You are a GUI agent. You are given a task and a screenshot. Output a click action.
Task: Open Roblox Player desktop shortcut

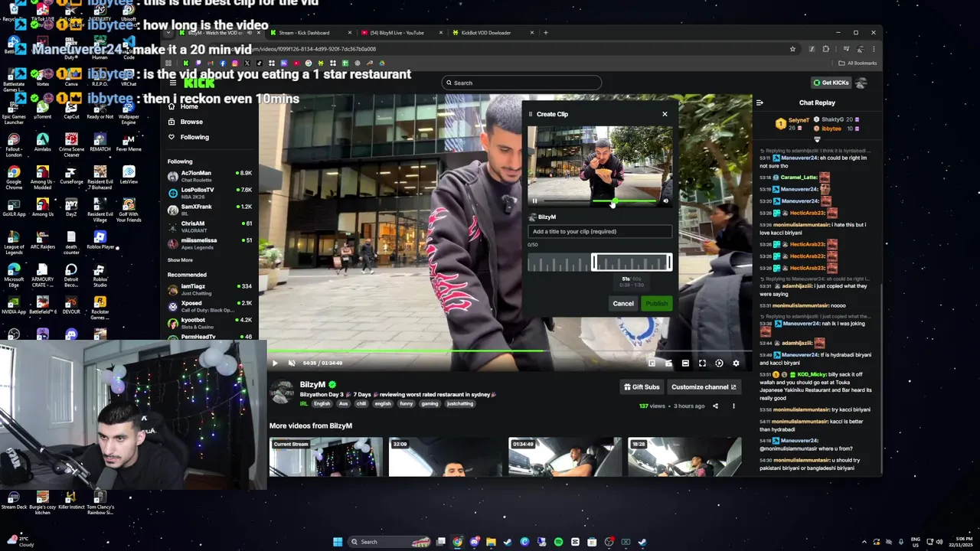pos(100,240)
